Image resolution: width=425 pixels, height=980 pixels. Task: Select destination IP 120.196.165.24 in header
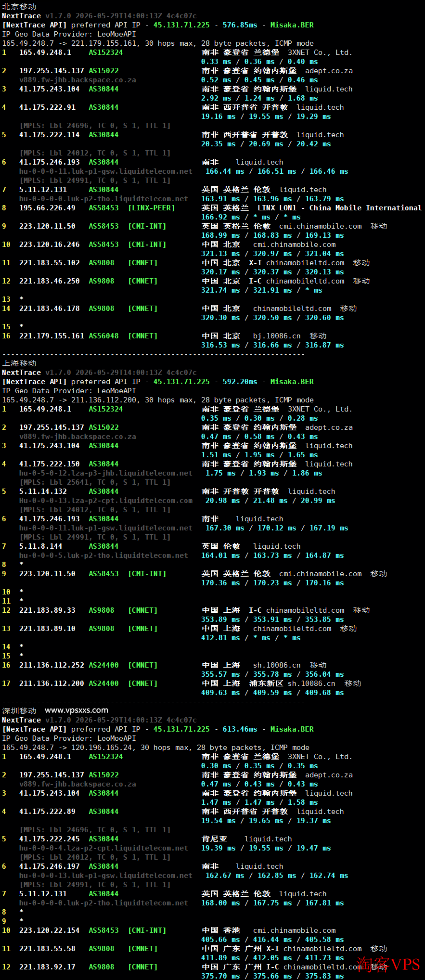tap(103, 748)
